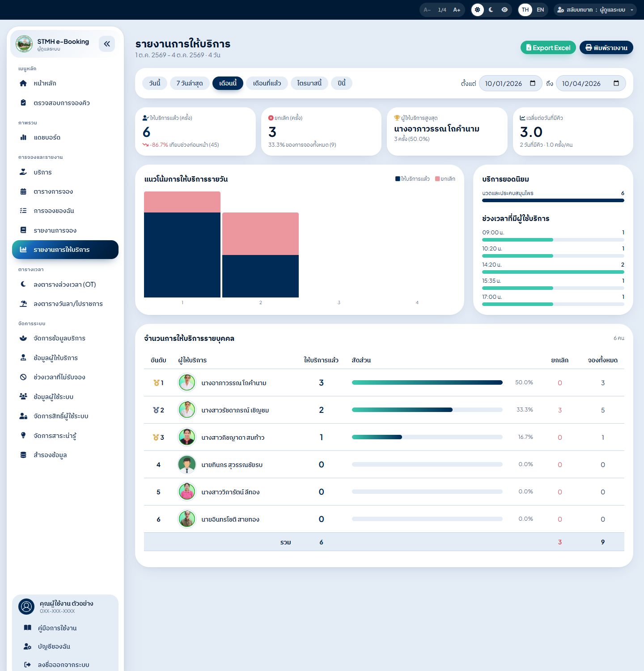The width and height of the screenshot is (644, 671).
Task: Click the จัดการข้อมูลบริการ lotus icon
Action: pyautogui.click(x=23, y=338)
